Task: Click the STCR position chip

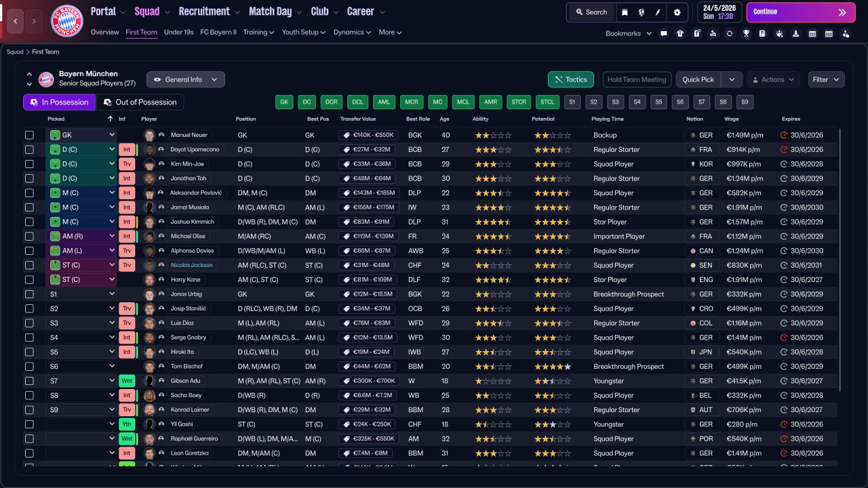Action: 519,102
